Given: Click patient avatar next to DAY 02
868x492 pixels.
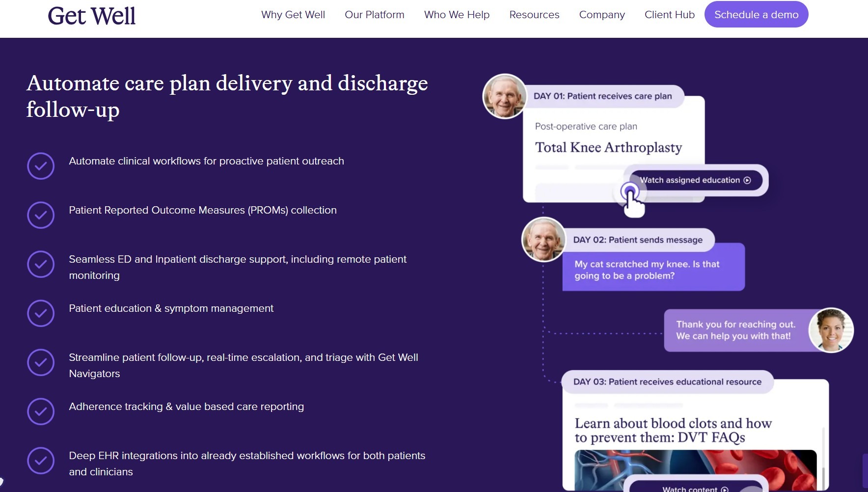Looking at the screenshot, I should click(543, 240).
